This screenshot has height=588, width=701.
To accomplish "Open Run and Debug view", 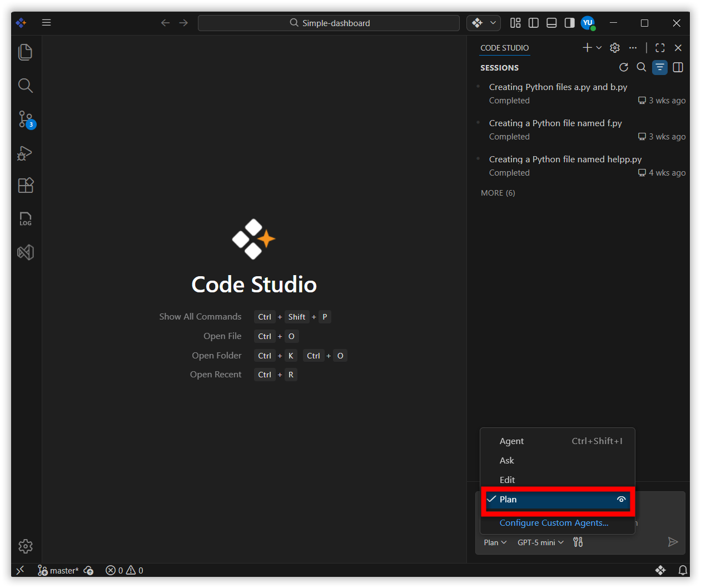I will 26,153.
